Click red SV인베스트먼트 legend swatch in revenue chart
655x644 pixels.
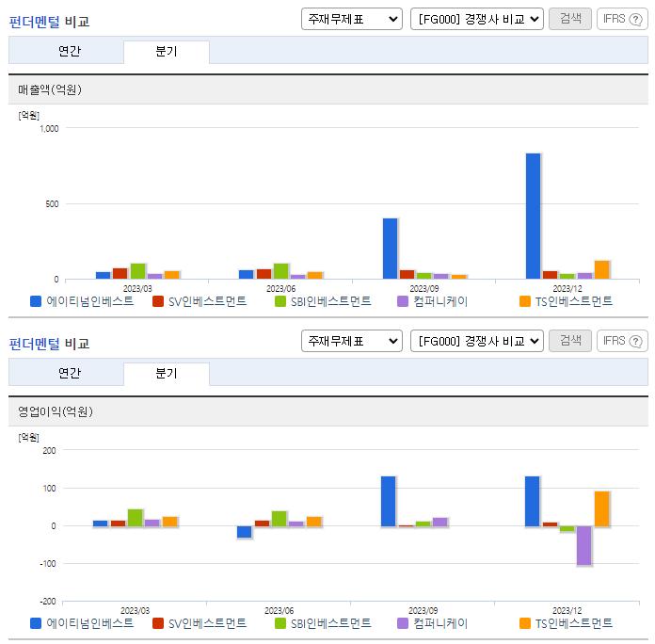click(x=158, y=301)
